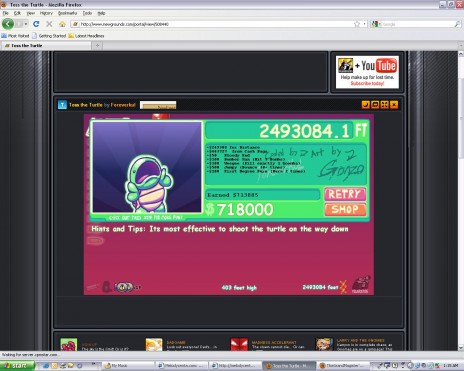Click the Hints and Tips text line
Viewport: 464px width, 371px height.
click(220, 229)
